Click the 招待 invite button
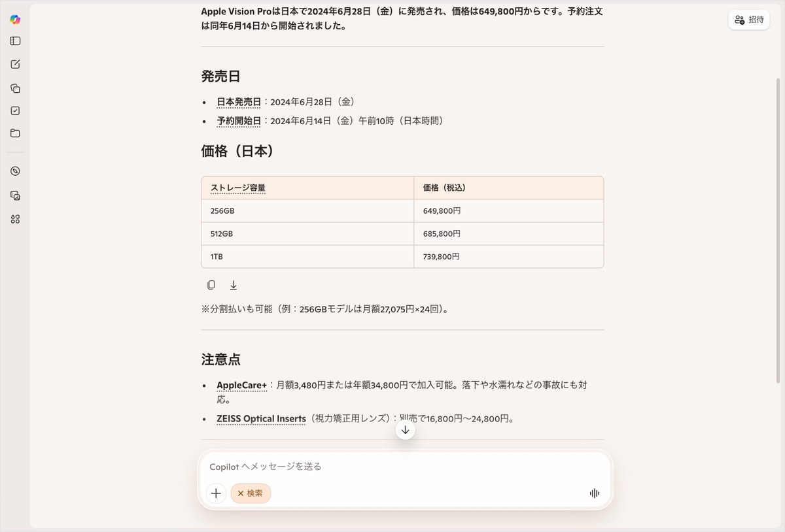Viewport: 785px width, 532px height. click(749, 20)
